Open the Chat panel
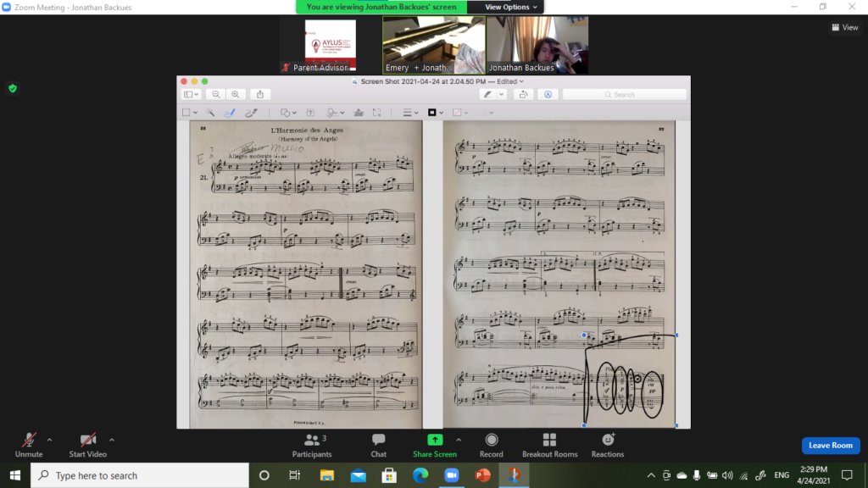This screenshot has width=868, height=488. click(x=379, y=446)
